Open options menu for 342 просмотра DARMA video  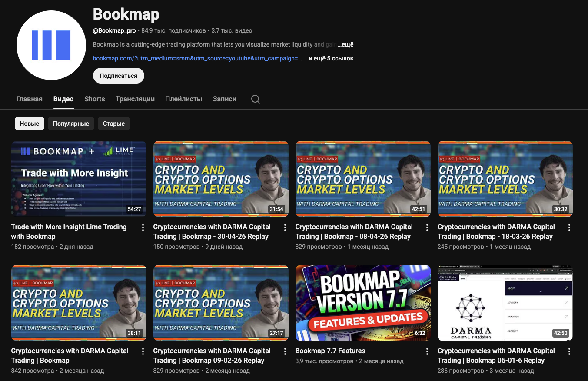coord(143,351)
